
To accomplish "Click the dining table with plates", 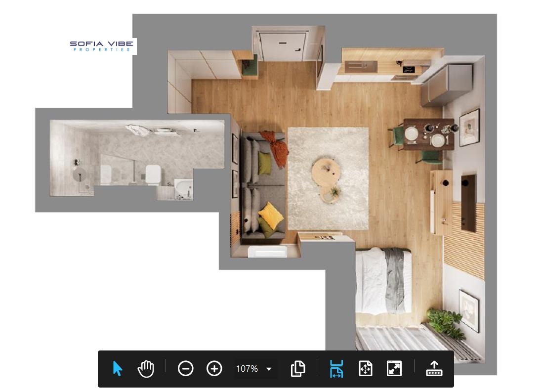I will (x=428, y=134).
